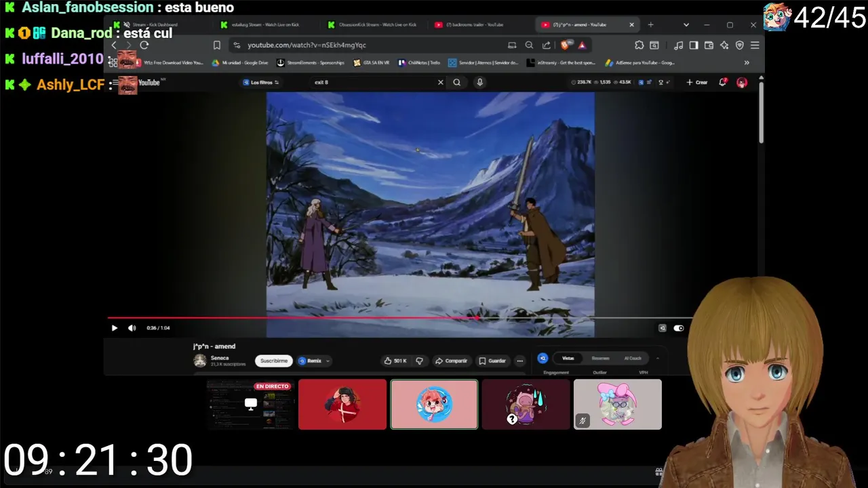868x488 pixels.
Task: Dislike the video with thumbs-down
Action: tap(419, 361)
